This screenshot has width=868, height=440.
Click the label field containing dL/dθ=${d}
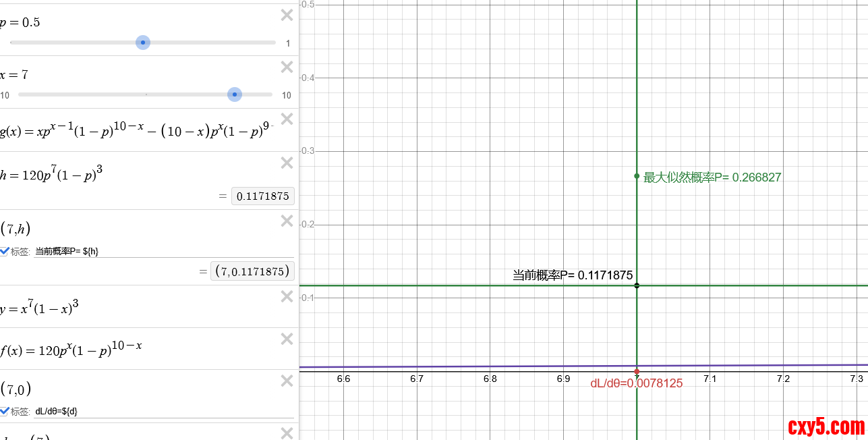(x=162, y=410)
